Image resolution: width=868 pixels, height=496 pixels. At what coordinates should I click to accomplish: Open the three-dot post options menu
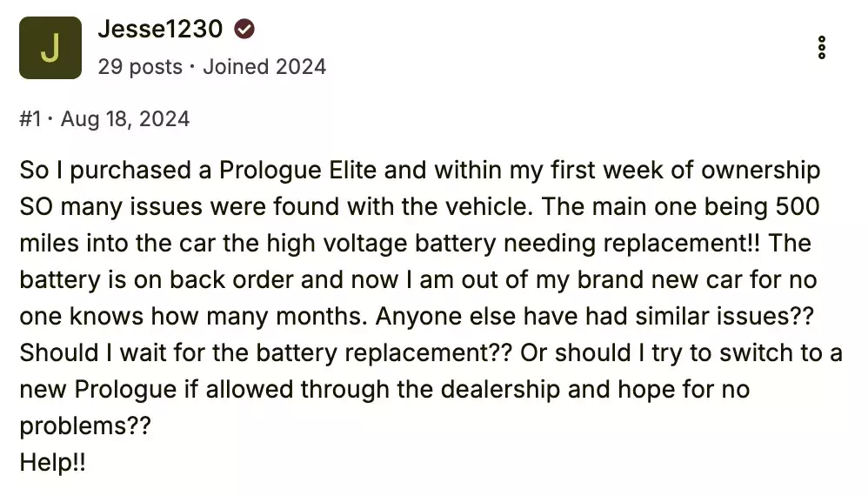822,48
